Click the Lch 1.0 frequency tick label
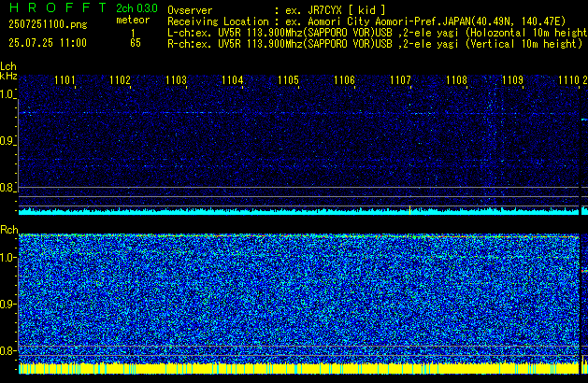The image size is (588, 383). [x=7, y=94]
